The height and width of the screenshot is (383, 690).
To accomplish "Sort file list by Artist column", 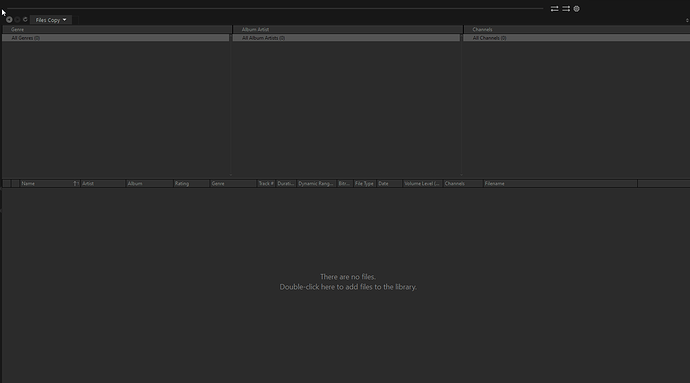I will [x=103, y=184].
